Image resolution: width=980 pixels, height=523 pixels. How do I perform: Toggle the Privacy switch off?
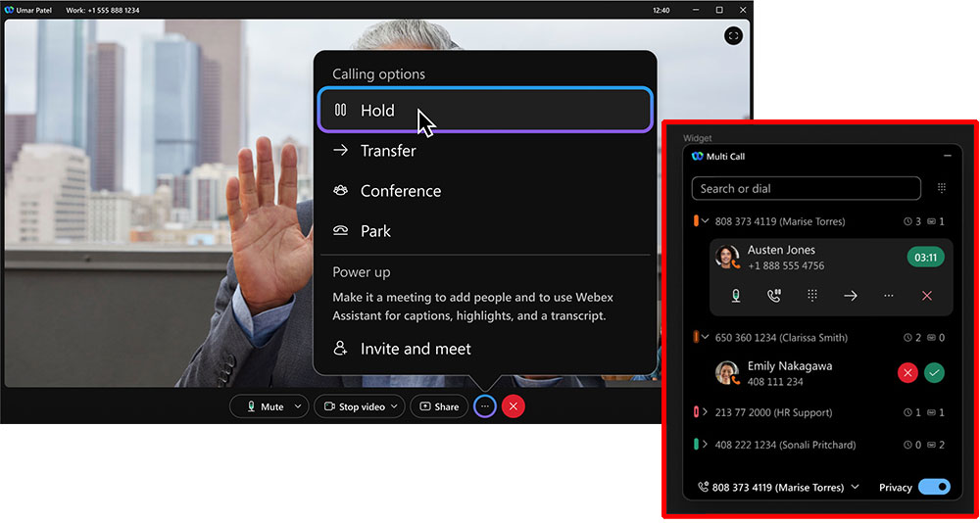(x=934, y=487)
